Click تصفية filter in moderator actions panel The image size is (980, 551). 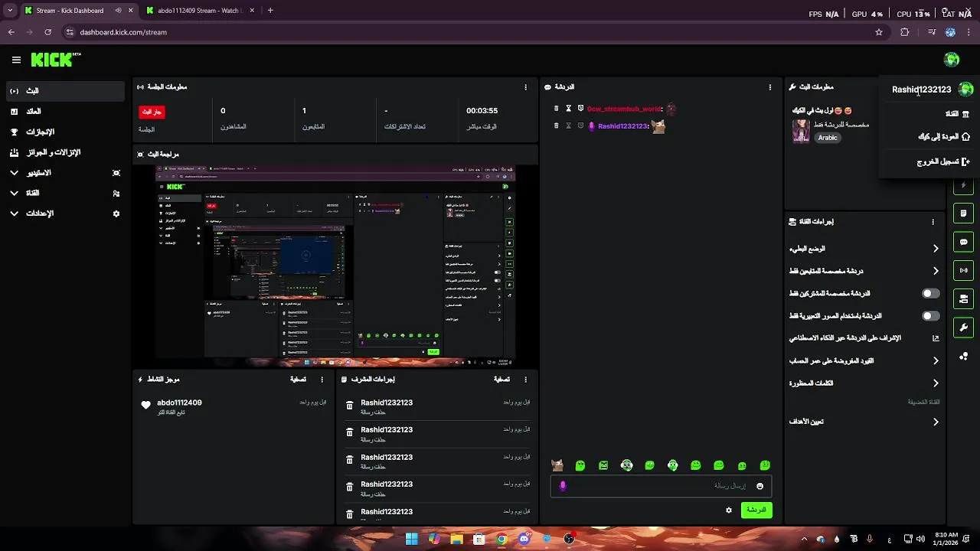coord(501,380)
